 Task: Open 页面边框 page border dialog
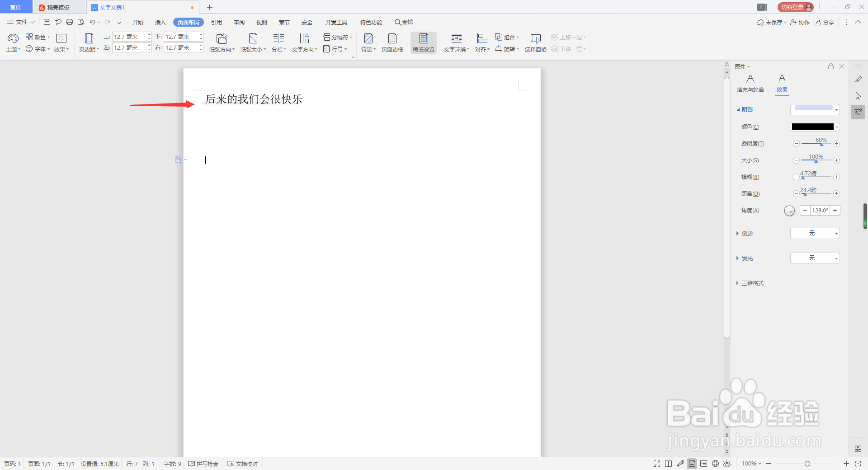coord(392,43)
